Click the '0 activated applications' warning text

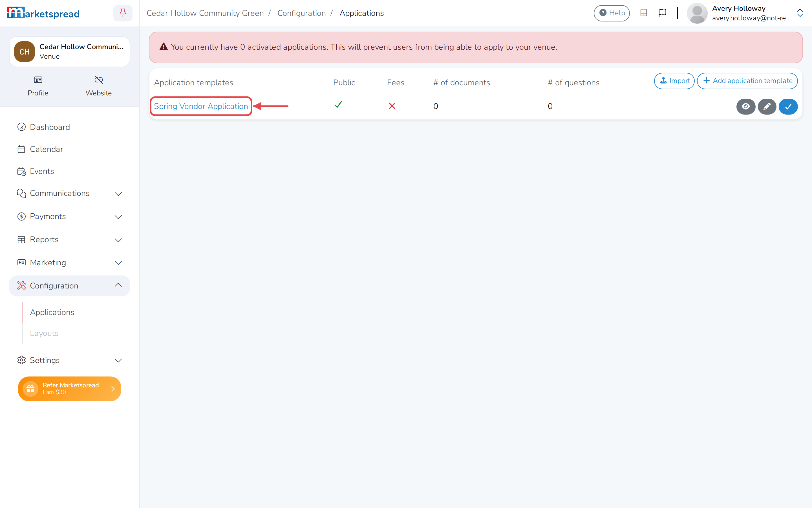364,47
